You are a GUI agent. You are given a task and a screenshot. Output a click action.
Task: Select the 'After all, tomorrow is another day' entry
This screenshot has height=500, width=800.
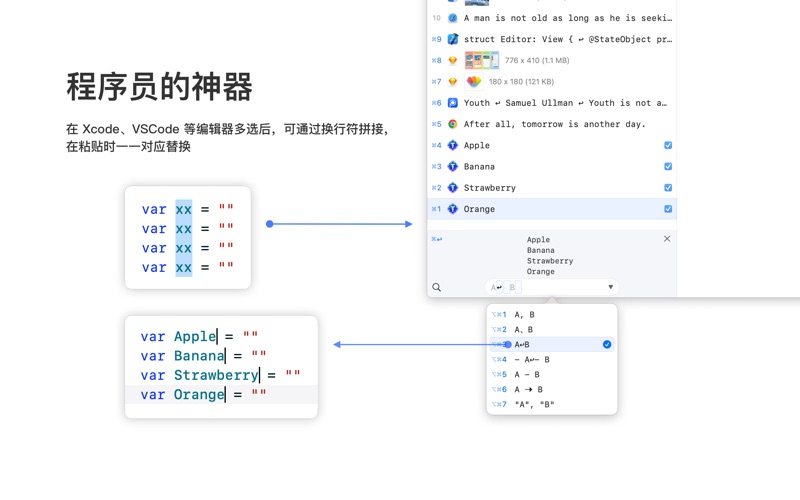pyautogui.click(x=552, y=124)
